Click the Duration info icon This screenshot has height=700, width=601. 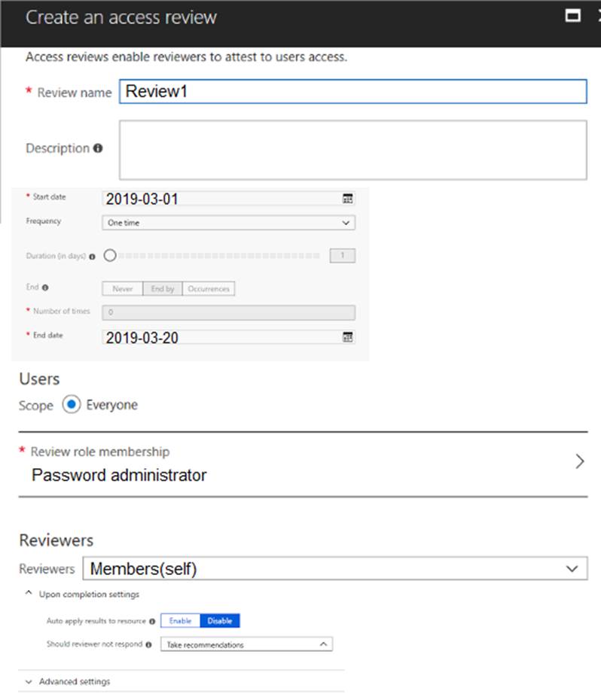[92, 257]
